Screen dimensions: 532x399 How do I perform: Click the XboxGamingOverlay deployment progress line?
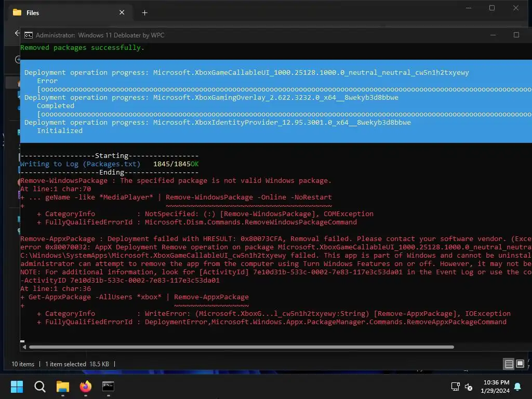point(211,97)
